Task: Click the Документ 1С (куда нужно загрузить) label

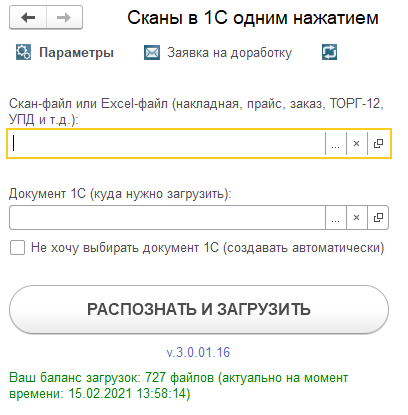Action: point(120,193)
